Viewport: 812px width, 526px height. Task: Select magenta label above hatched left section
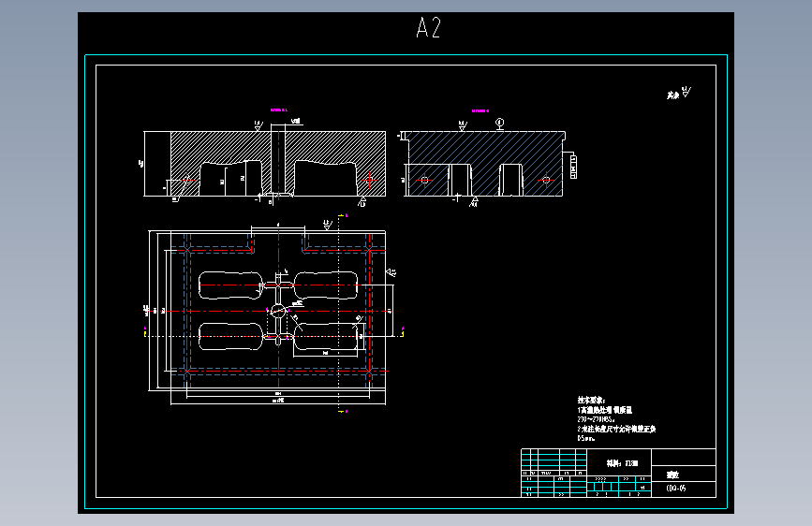click(x=278, y=110)
